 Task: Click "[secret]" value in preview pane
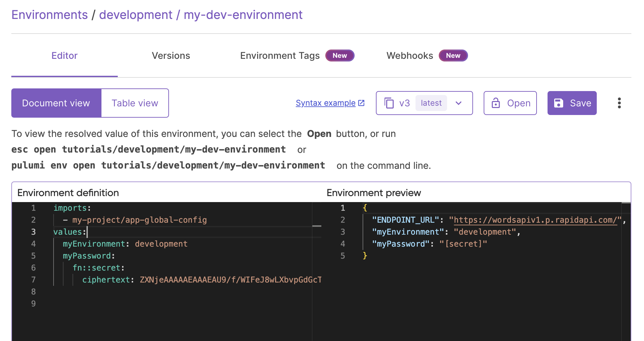tap(463, 244)
